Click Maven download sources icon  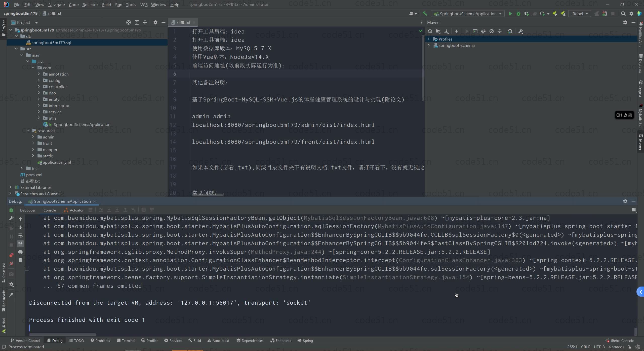tap(446, 31)
